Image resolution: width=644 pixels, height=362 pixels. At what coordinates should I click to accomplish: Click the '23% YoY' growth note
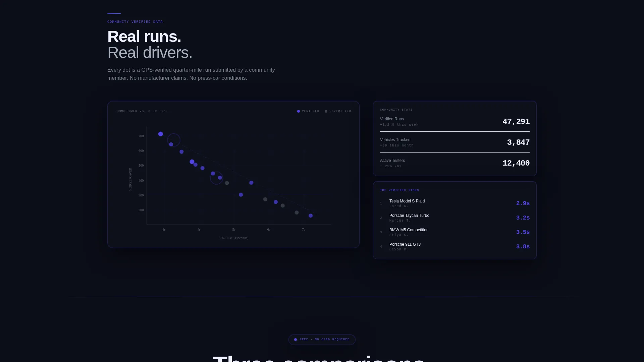coord(391,166)
